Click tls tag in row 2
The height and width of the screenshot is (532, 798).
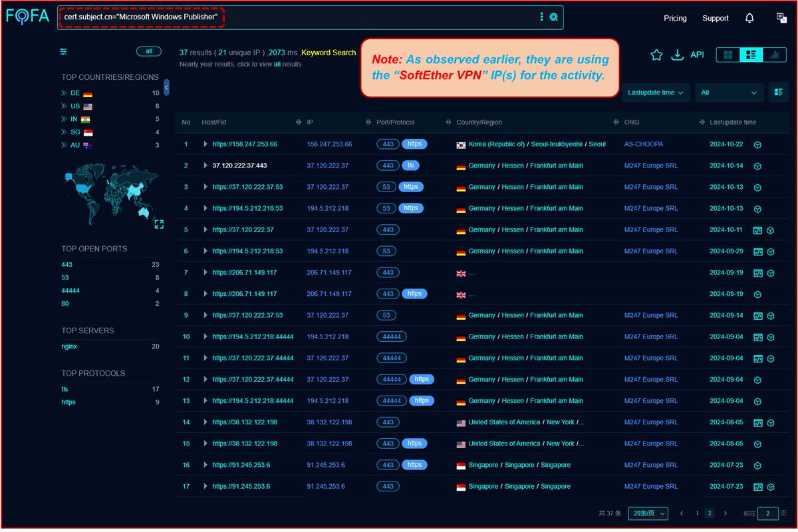pos(410,166)
